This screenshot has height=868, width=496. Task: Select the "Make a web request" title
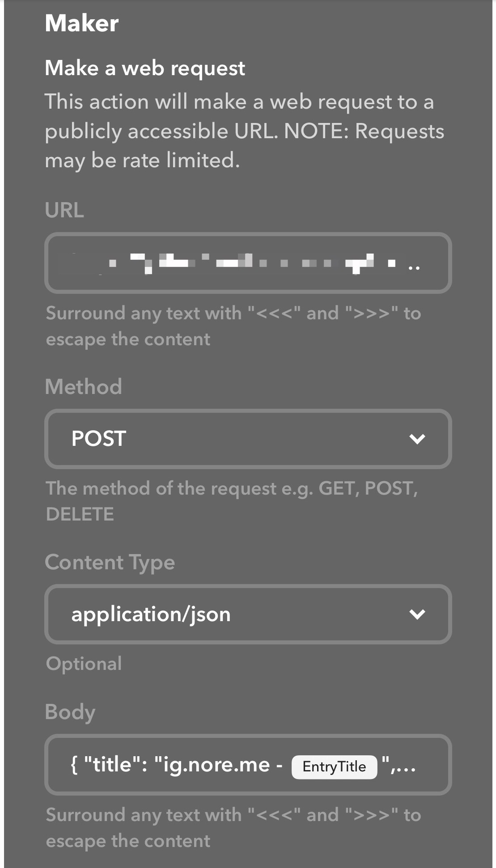pyautogui.click(x=145, y=68)
